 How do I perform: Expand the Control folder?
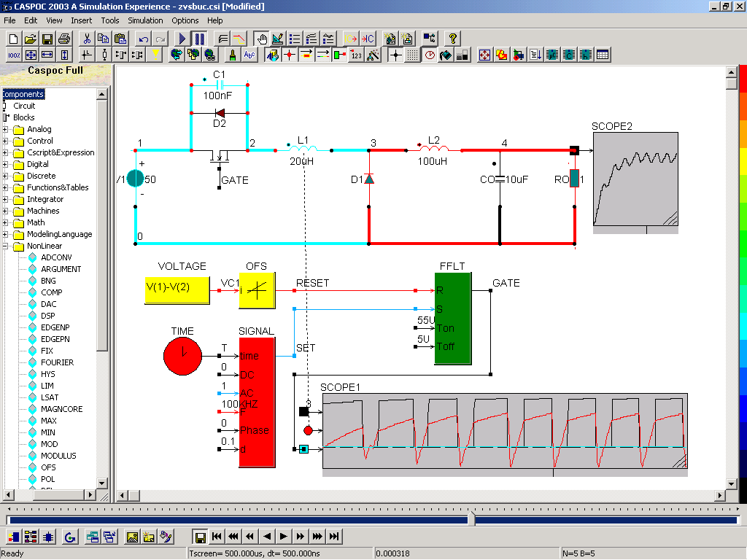point(5,141)
